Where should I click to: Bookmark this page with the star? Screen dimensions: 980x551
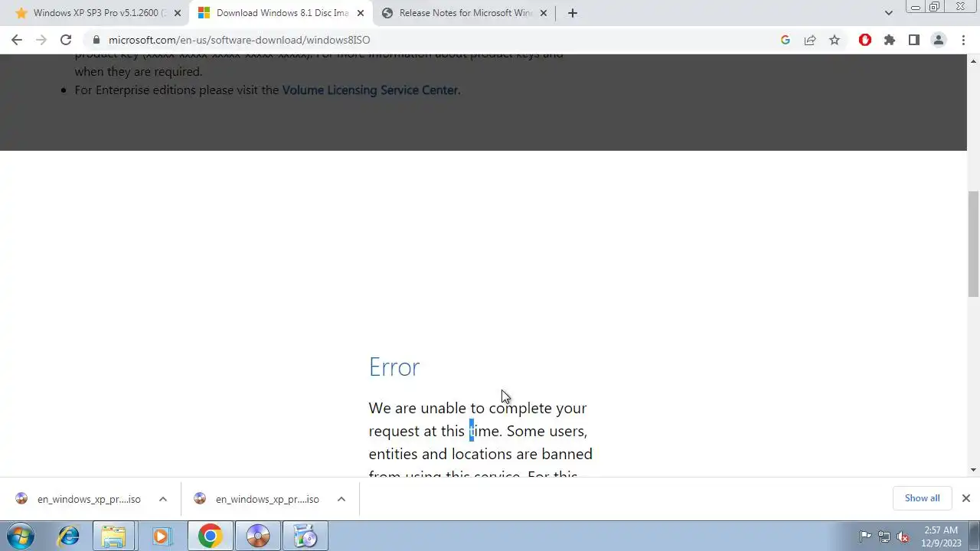coord(835,40)
